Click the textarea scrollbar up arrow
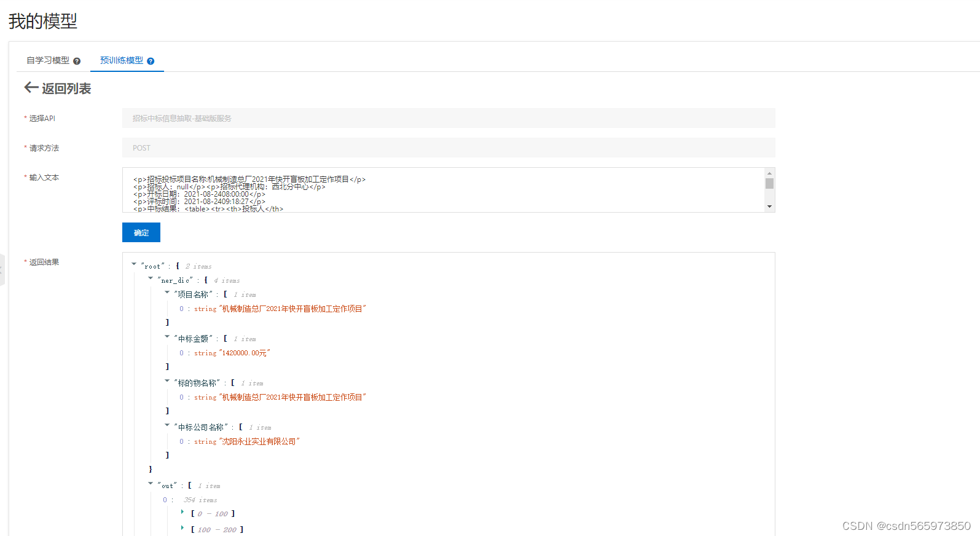This screenshot has height=536, width=980. [769, 173]
